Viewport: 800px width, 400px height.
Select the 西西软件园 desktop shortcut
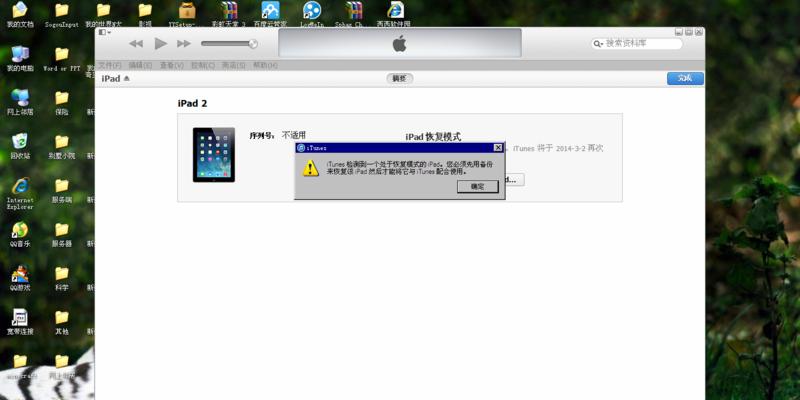(x=394, y=14)
